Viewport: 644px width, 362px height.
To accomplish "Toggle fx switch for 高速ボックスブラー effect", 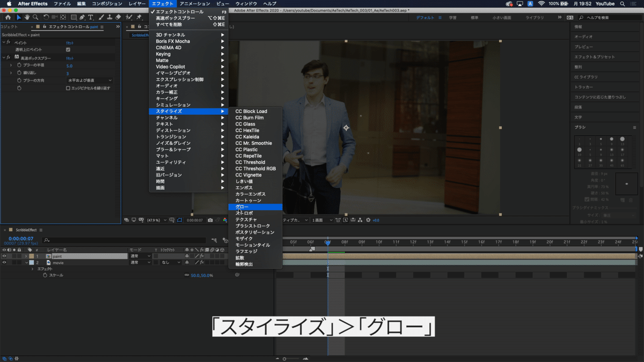I will (9, 57).
